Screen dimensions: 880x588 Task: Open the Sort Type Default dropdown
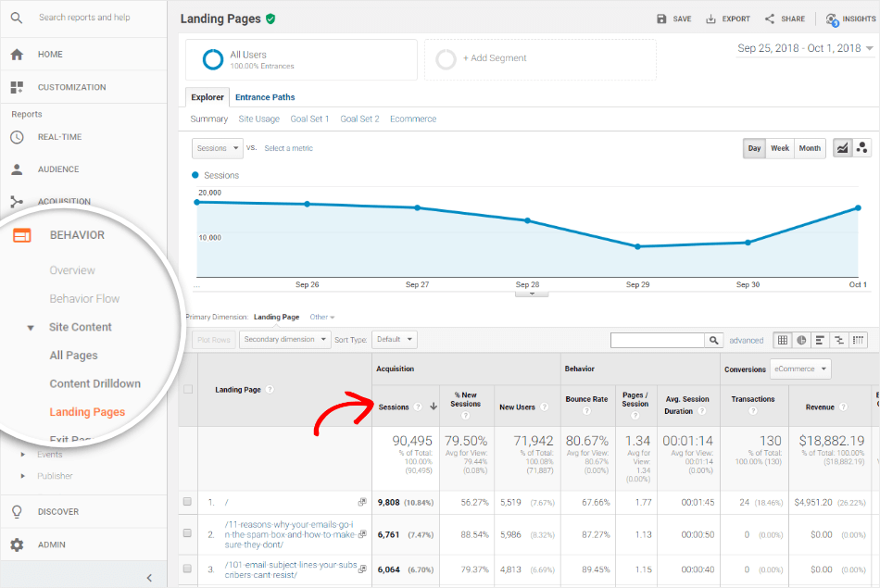tap(394, 340)
